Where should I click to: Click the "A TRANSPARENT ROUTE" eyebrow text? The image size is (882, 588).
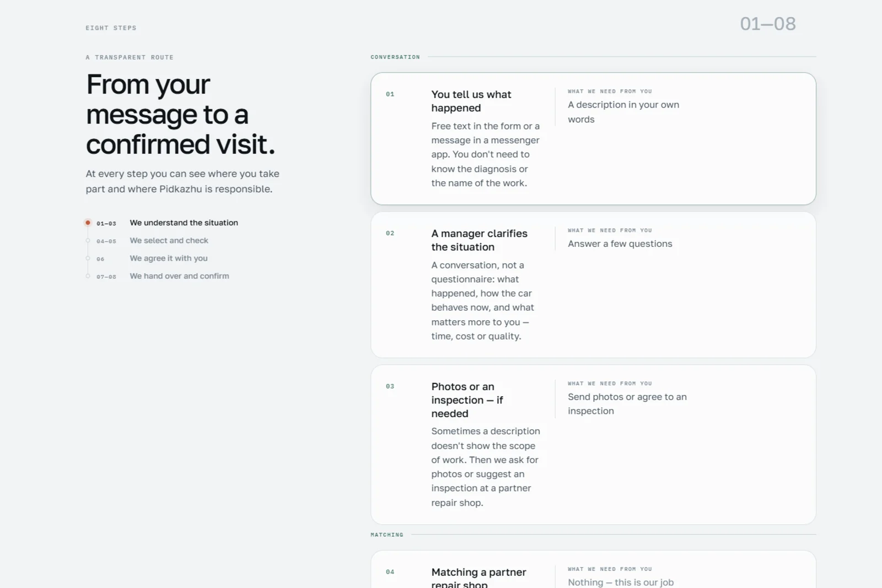click(x=130, y=57)
